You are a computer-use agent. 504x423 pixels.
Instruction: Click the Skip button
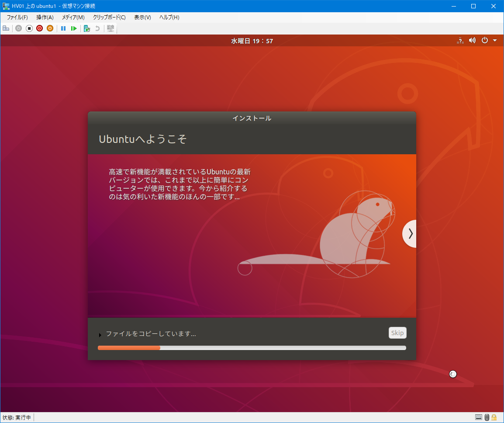[x=397, y=333]
